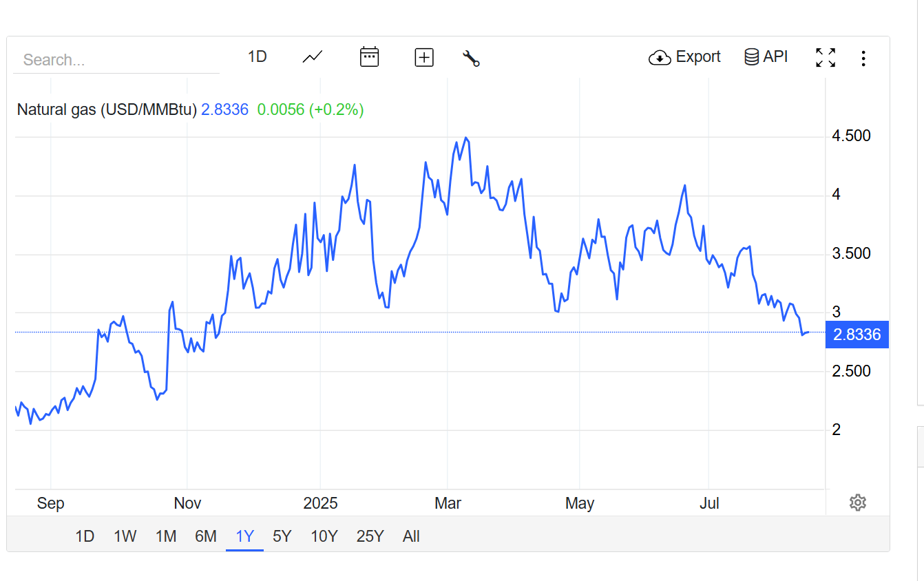Click the API database icon
This screenshot has width=924, height=581.
pos(751,57)
